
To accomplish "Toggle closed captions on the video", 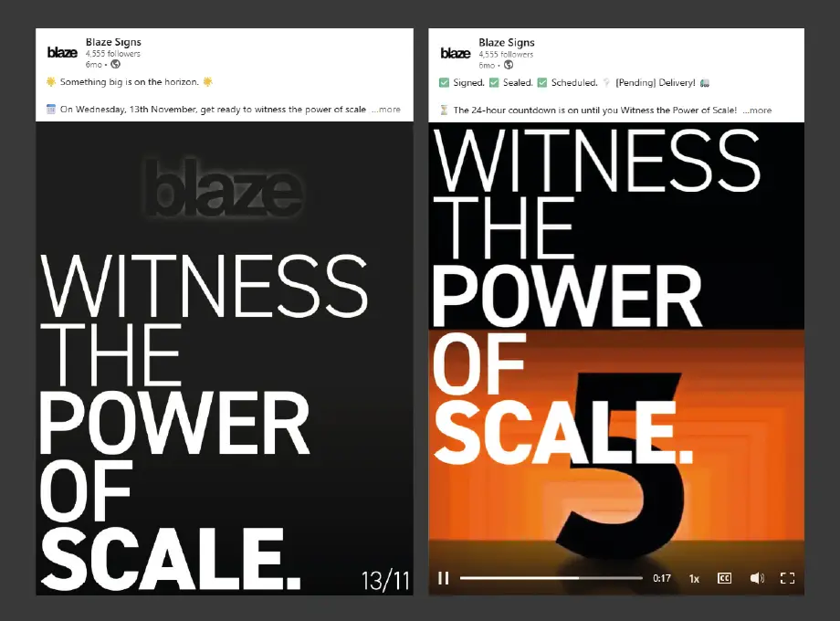I will 724,578.
